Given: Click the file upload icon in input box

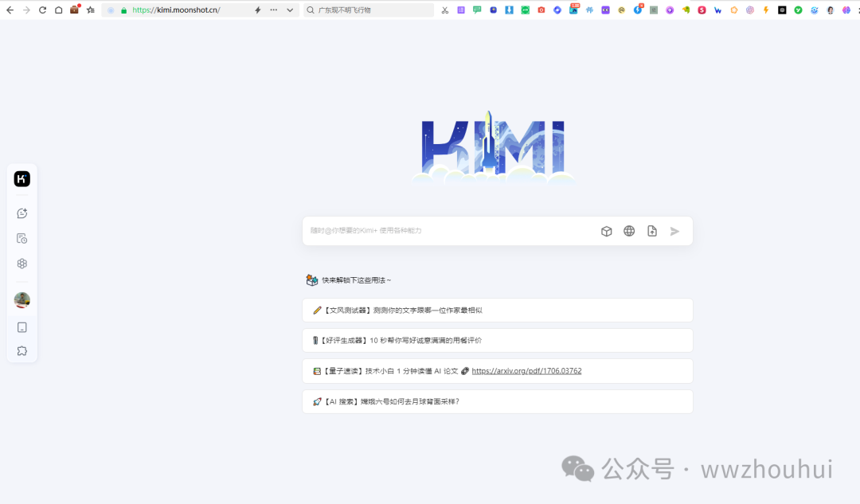Looking at the screenshot, I should coord(651,232).
